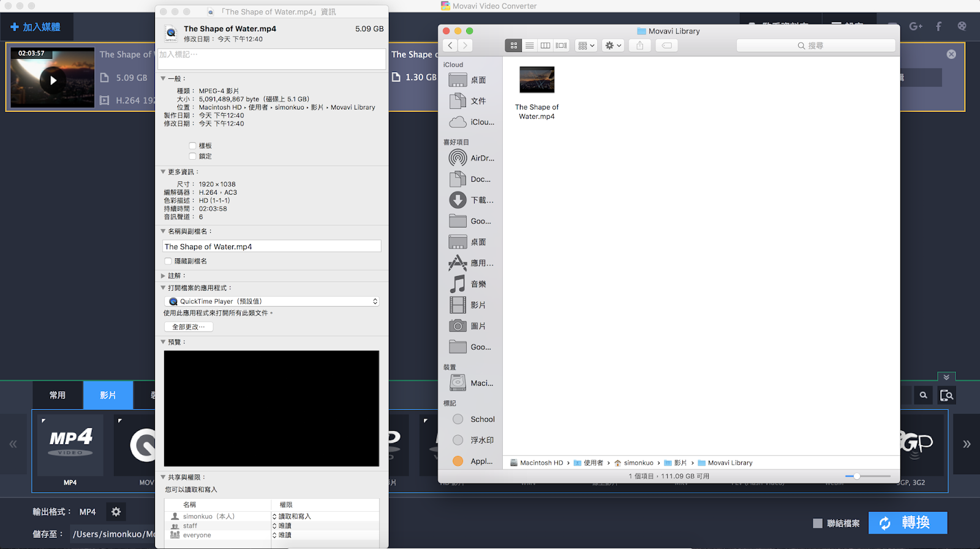The height and width of the screenshot is (549, 980).
Task: Adjust Finder icon size slider
Action: pos(857,476)
